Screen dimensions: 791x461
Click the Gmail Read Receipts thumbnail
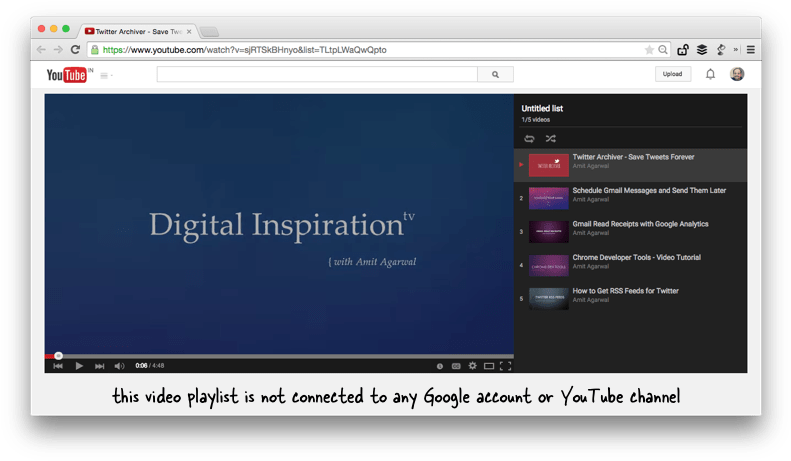[x=548, y=232]
